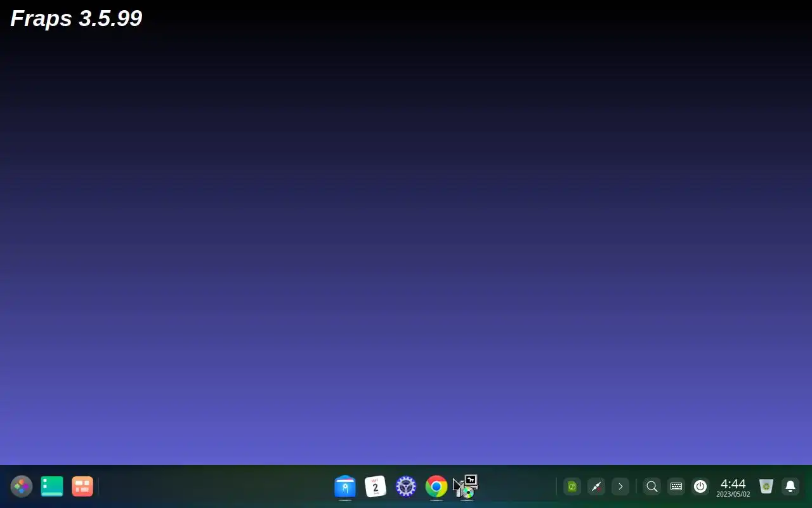The height and width of the screenshot is (508, 812).
Task: Click the green music note tray icon
Action: click(x=572, y=486)
